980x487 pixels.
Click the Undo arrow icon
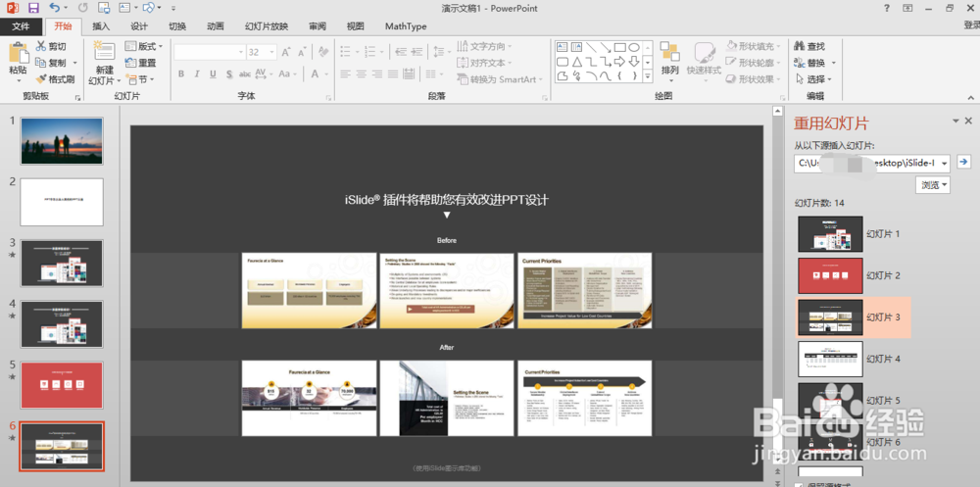pos(55,8)
